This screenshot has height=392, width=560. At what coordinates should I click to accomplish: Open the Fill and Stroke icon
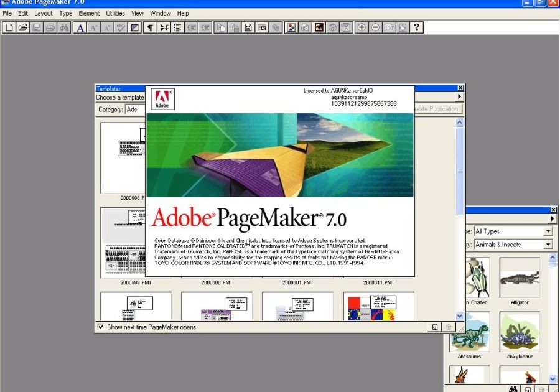click(x=134, y=27)
